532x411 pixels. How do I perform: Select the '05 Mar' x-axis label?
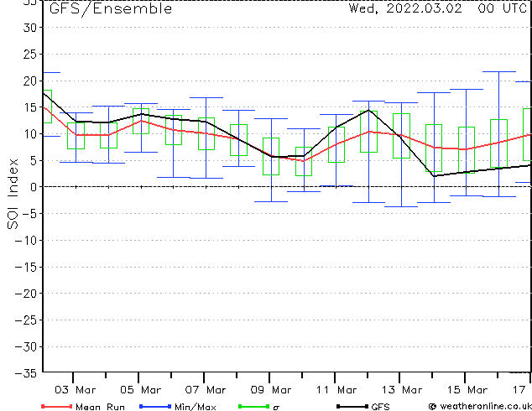tap(140, 390)
